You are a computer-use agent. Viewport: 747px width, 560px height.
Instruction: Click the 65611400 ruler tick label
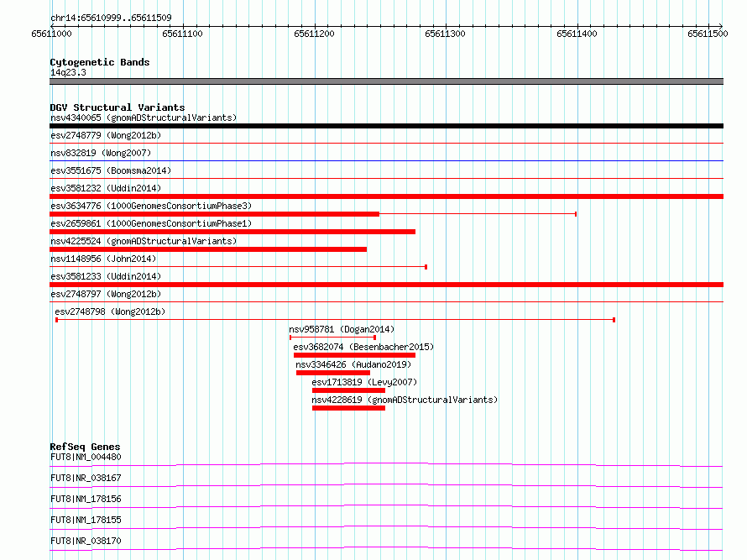pos(577,34)
